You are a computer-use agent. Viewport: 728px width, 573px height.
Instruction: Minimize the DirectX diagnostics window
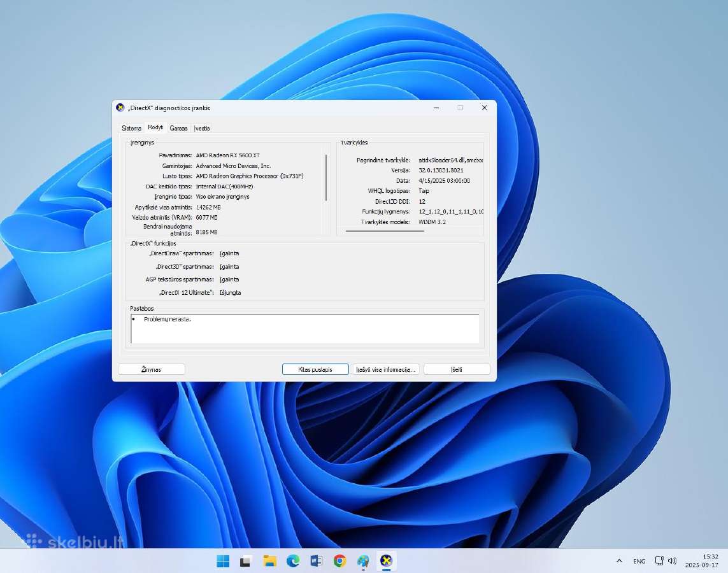(x=436, y=108)
